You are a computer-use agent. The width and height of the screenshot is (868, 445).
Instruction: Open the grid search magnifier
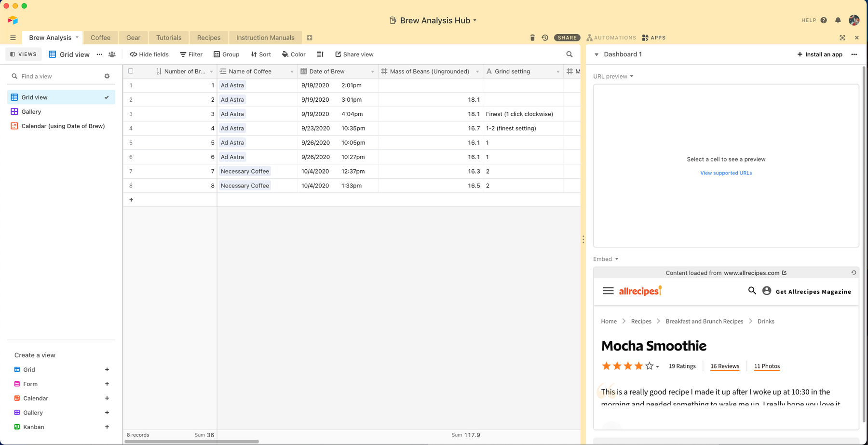(570, 54)
